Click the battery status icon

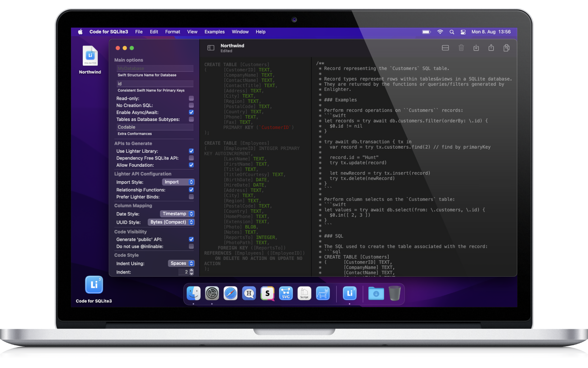click(x=426, y=32)
